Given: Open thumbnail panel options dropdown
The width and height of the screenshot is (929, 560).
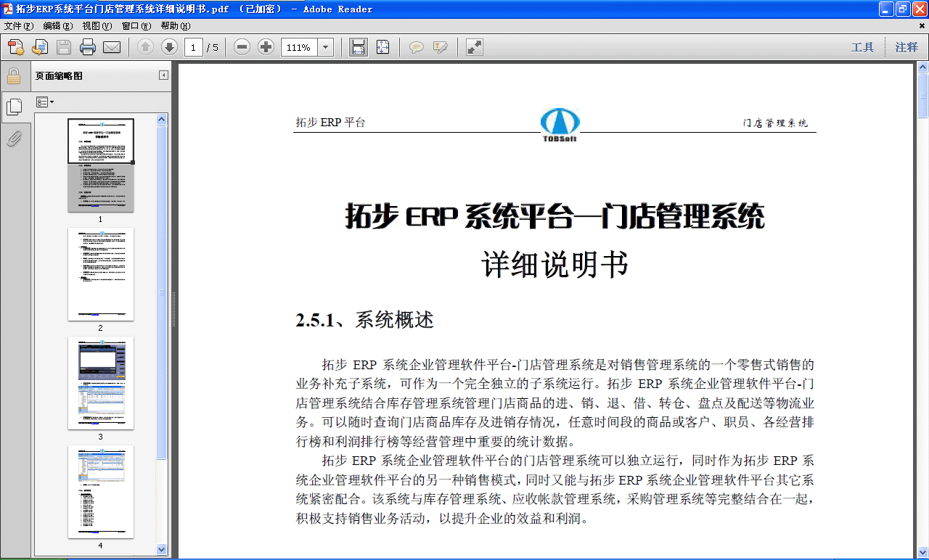Looking at the screenshot, I should click(45, 102).
